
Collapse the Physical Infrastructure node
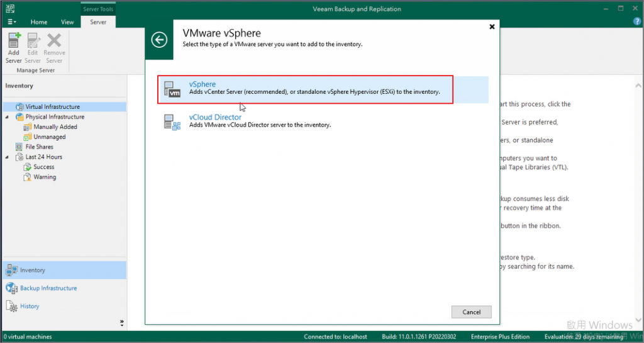[7, 117]
